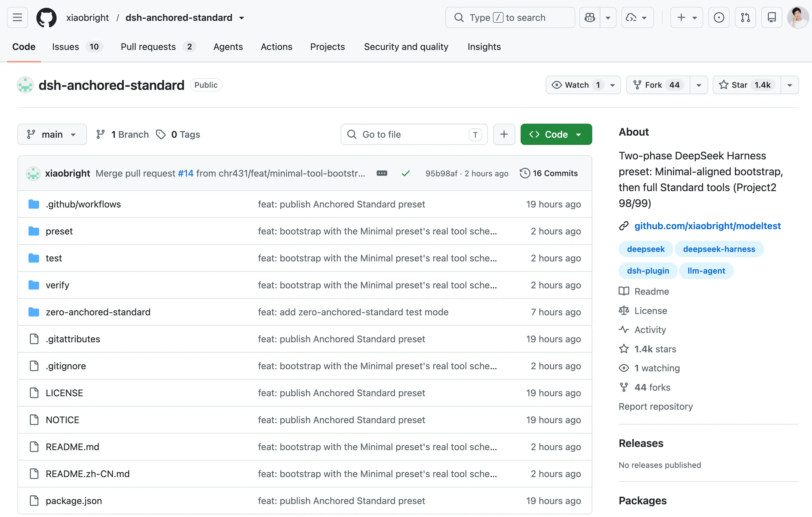Image resolution: width=812 pixels, height=517 pixels.
Task: Click the add file plus button
Action: 504,134
